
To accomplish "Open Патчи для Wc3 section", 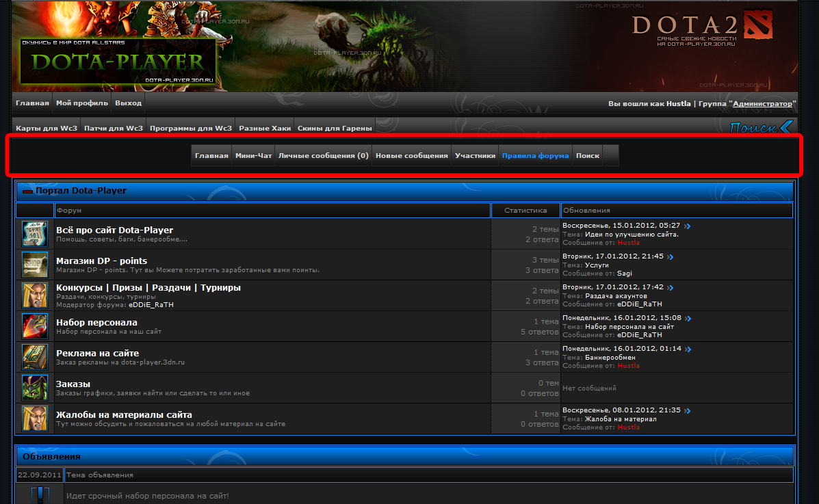I will [x=114, y=128].
